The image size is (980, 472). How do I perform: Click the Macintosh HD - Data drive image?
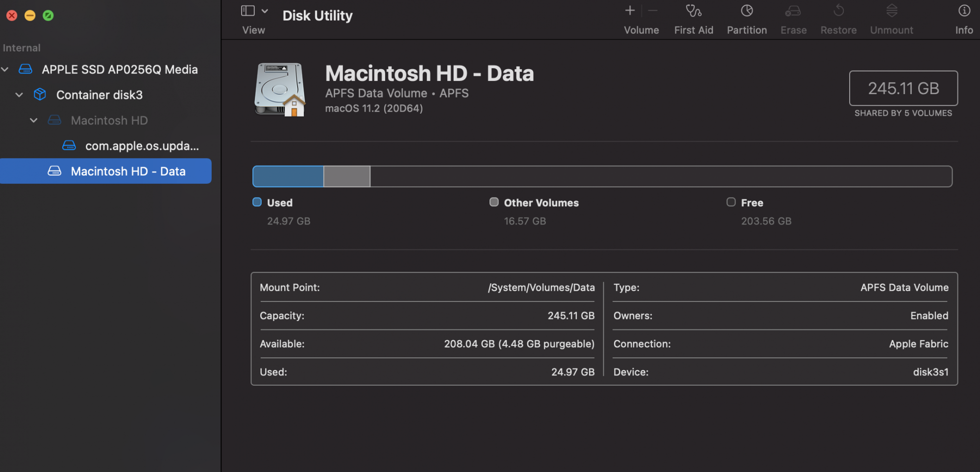[280, 89]
